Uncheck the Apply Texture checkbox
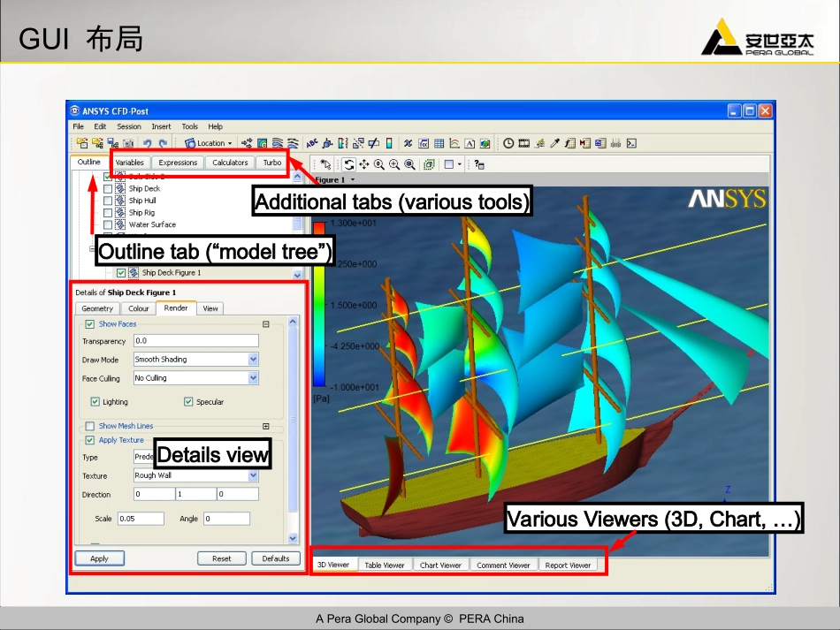Viewport: 840px width, 630px height. 90,440
